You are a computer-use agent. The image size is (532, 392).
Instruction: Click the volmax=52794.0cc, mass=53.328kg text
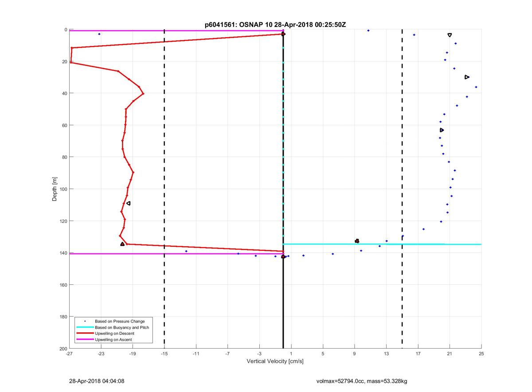pos(362,381)
